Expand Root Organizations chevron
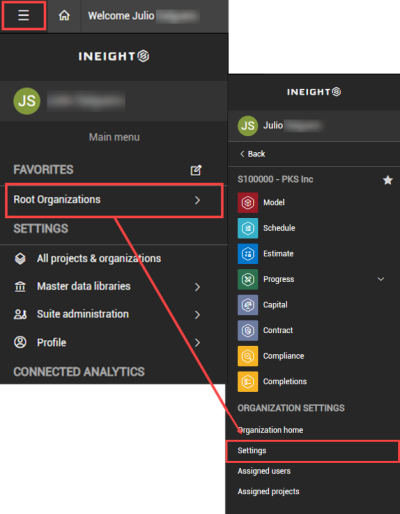The width and height of the screenshot is (400, 514). coord(197,200)
